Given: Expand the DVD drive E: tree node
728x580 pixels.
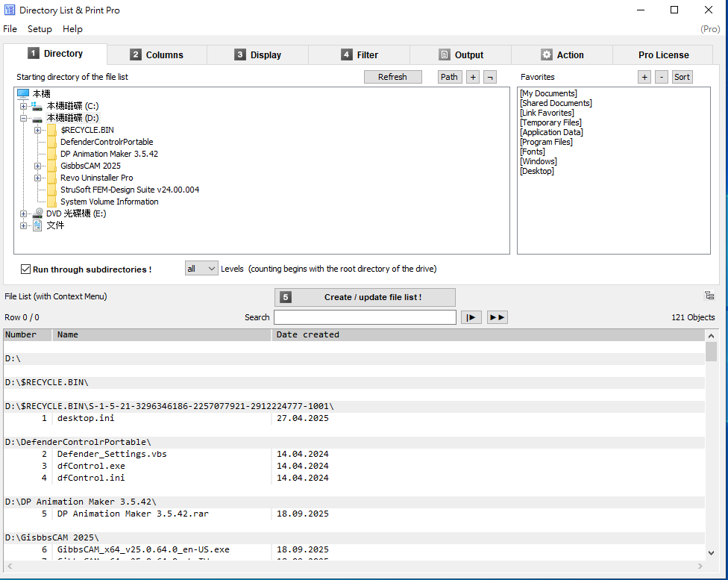Looking at the screenshot, I should [23, 213].
